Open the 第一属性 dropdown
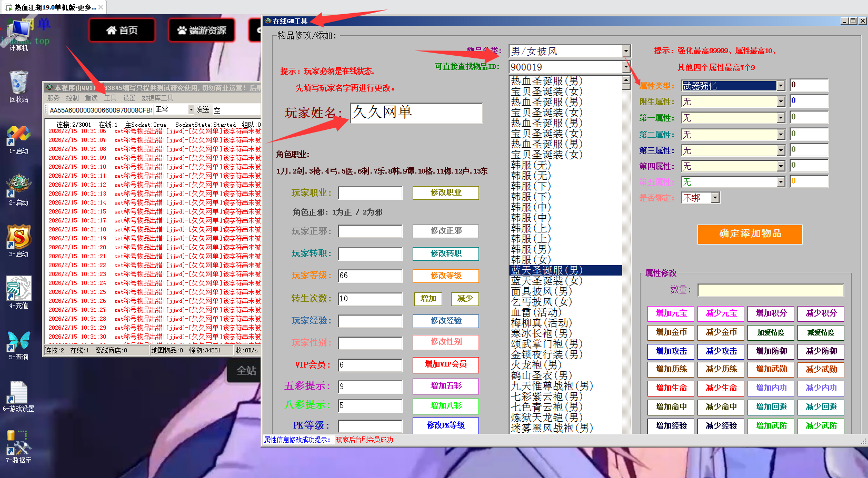Image resolution: width=868 pixels, height=478 pixels. 781,118
